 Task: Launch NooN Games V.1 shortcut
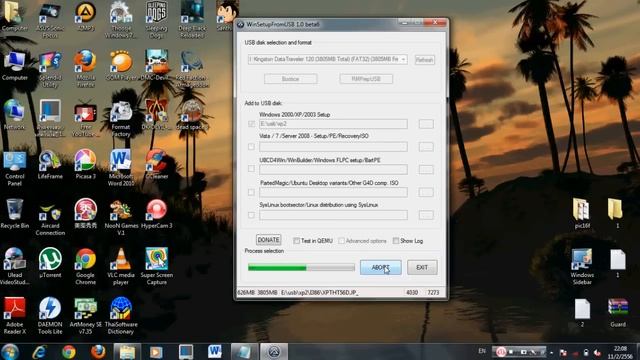(121, 218)
